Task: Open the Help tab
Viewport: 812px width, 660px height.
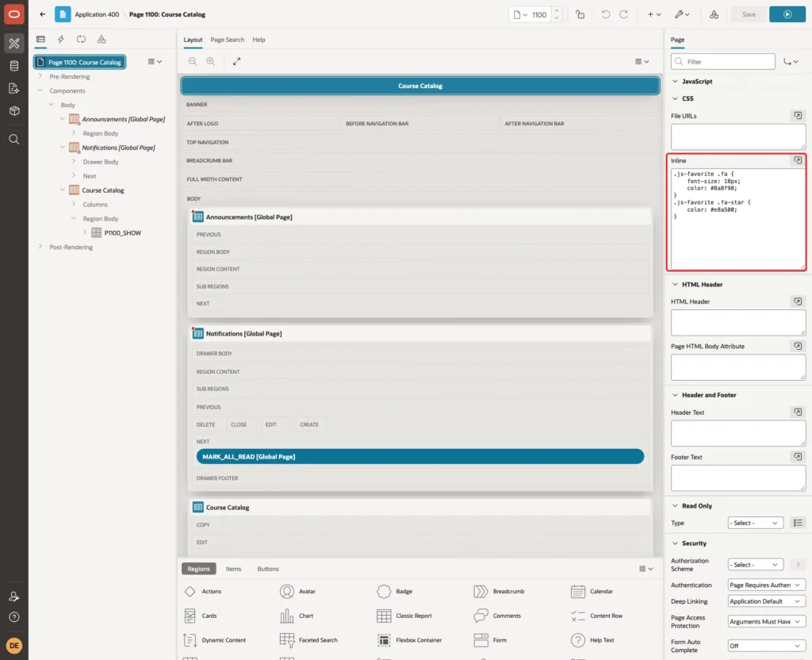Action: pos(259,40)
